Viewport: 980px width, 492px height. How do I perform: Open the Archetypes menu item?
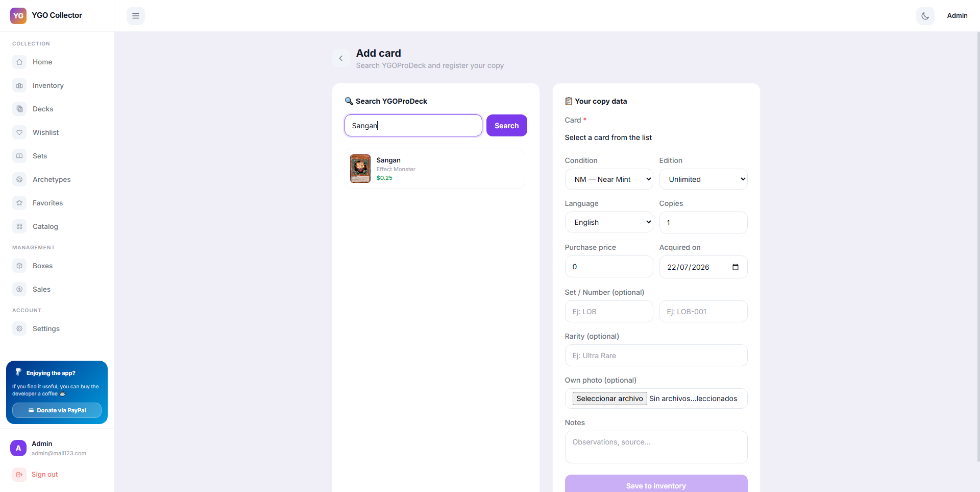pos(57,179)
